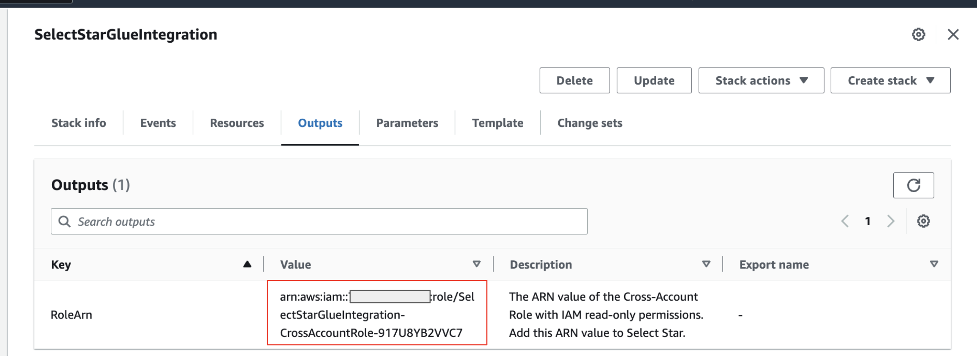The height and width of the screenshot is (359, 980).
Task: Sort by Value column
Action: click(x=476, y=264)
